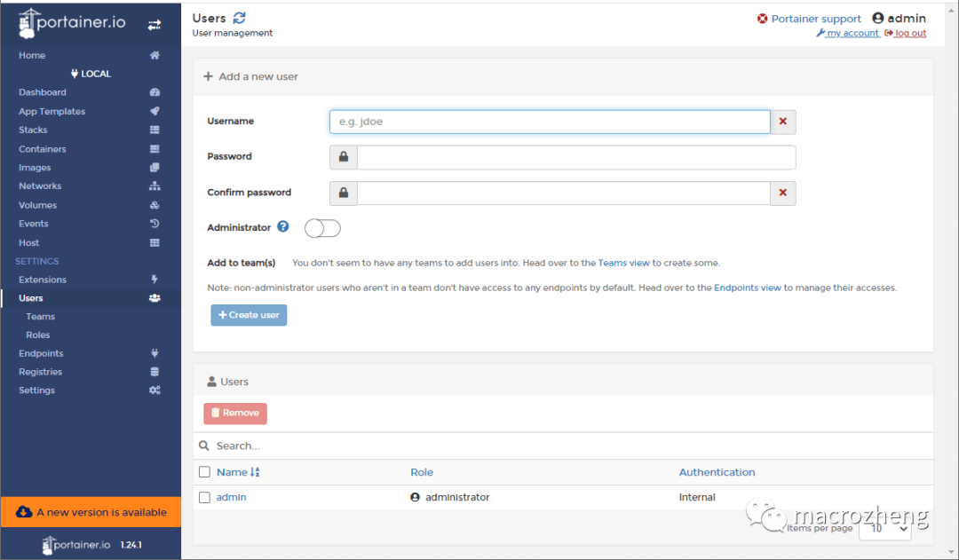
Task: Sort table by Role column
Action: (x=422, y=472)
